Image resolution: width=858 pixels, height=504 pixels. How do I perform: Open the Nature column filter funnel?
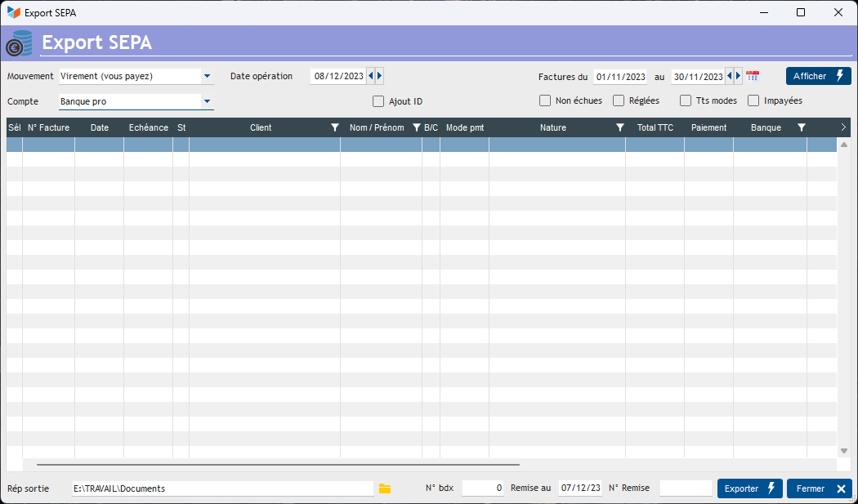tap(619, 127)
